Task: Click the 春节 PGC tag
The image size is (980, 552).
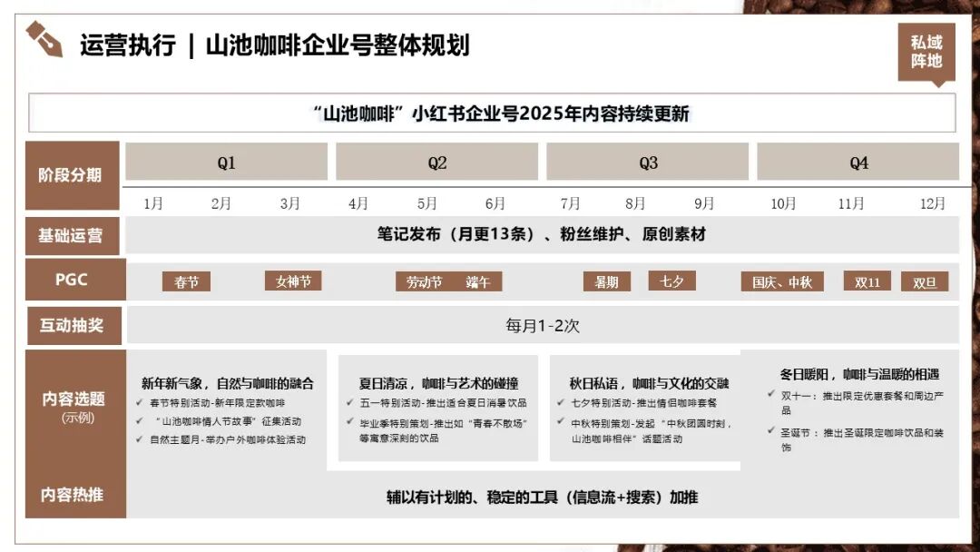Action: [x=186, y=282]
